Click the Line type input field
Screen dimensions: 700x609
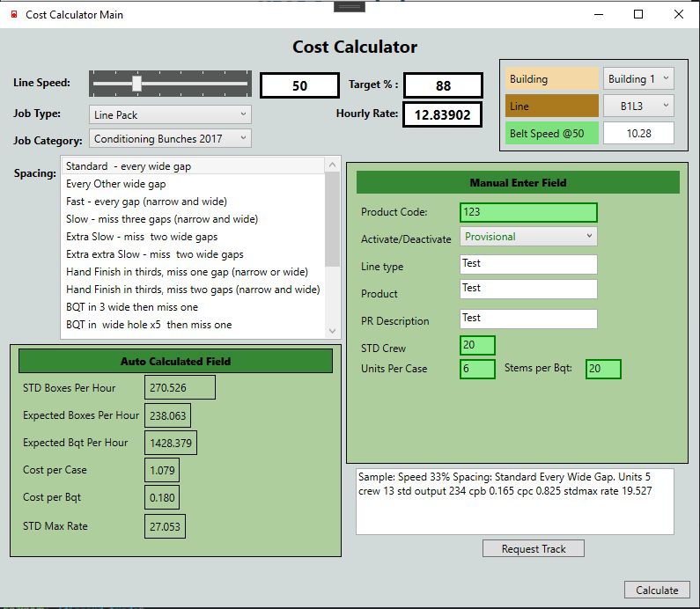click(528, 264)
